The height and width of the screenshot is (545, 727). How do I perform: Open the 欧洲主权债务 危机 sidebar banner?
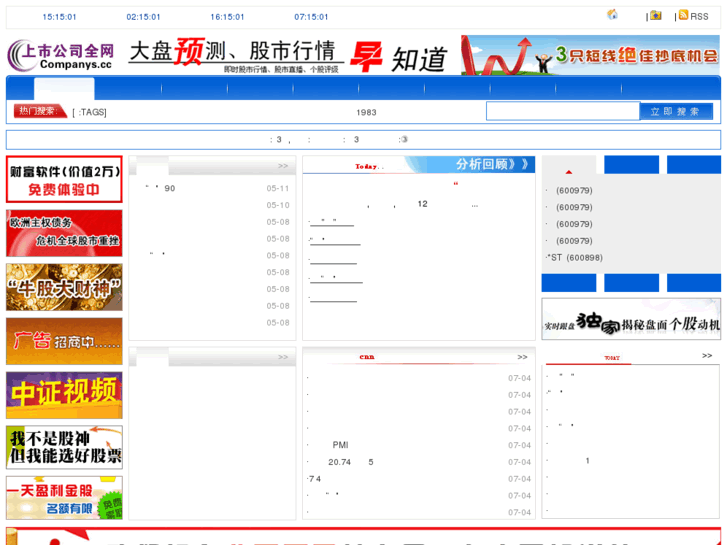pos(64,233)
